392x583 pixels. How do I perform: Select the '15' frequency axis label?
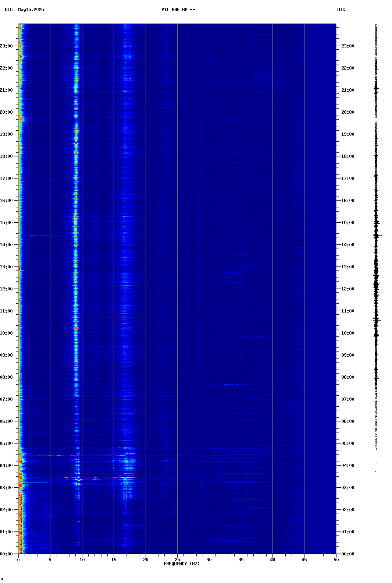tap(114, 560)
